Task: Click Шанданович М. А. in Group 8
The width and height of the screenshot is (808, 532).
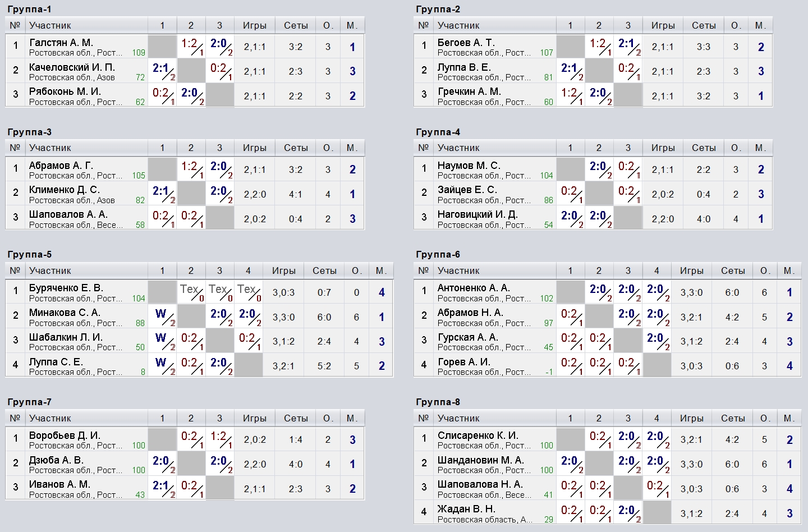Action: (x=480, y=461)
